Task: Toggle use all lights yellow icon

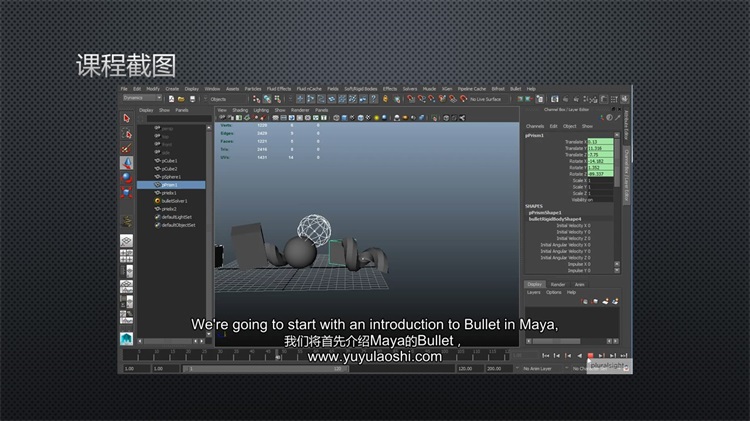Action: pos(376,118)
